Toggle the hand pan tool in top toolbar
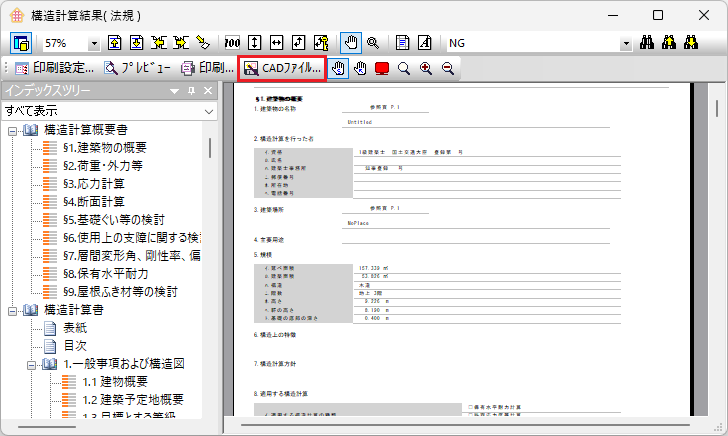 350,43
